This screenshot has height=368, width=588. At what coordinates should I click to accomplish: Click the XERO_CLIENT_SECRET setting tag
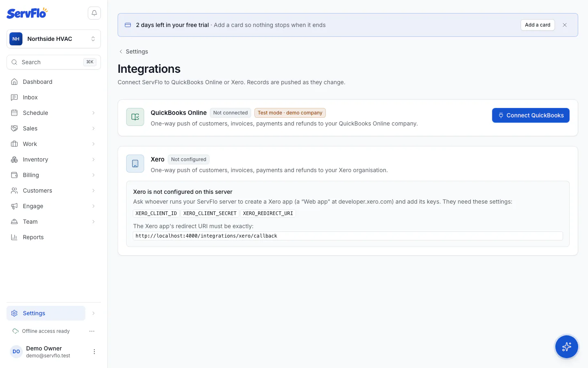click(210, 213)
